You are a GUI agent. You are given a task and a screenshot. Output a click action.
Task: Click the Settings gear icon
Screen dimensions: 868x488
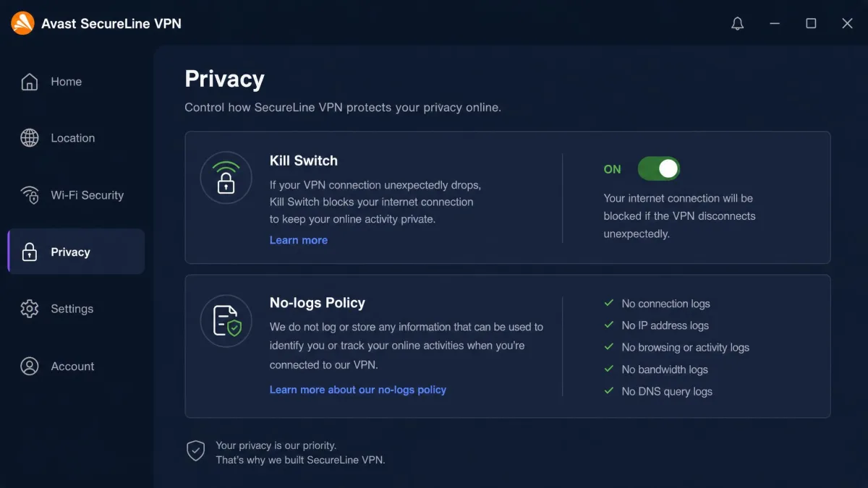30,309
